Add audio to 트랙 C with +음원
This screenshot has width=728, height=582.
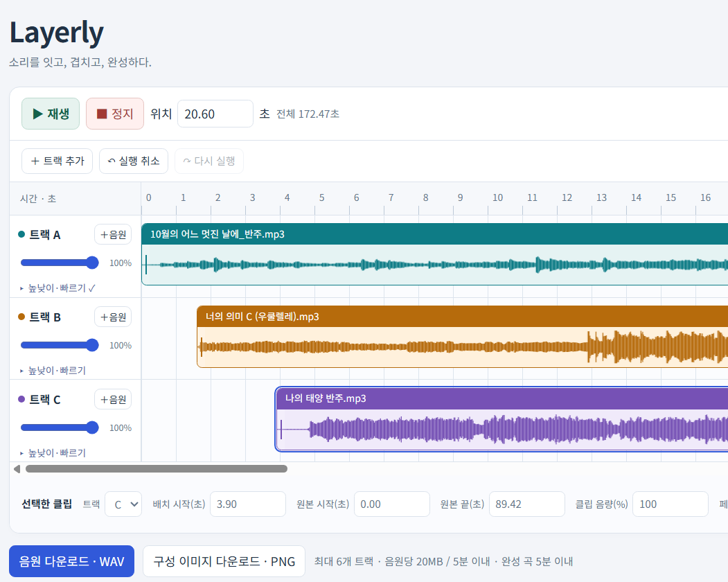113,400
